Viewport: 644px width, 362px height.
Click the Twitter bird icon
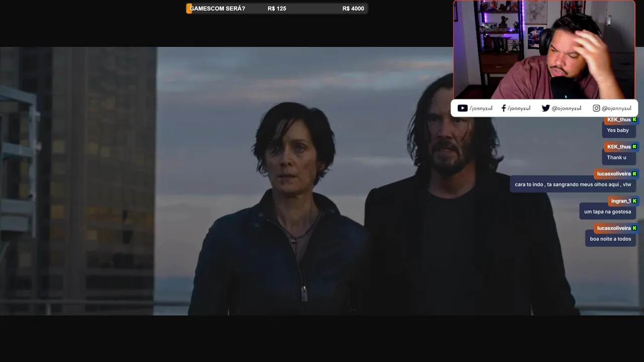[546, 108]
